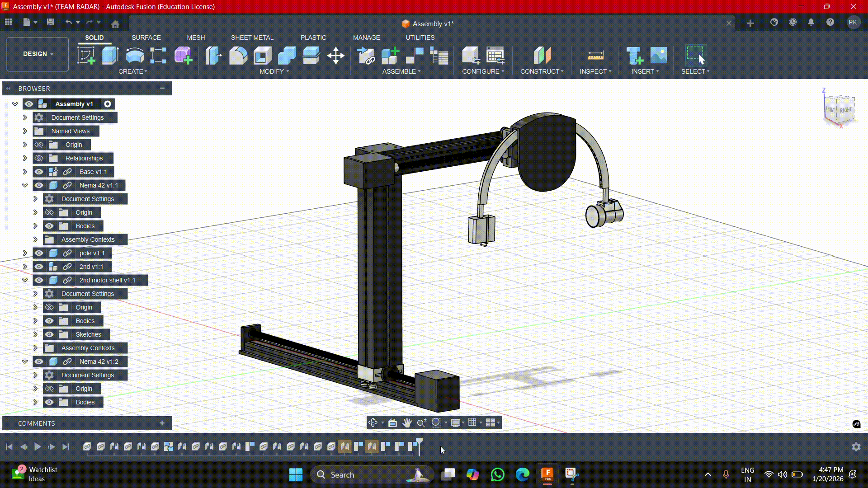Select the Joint tool icon

tap(415, 56)
